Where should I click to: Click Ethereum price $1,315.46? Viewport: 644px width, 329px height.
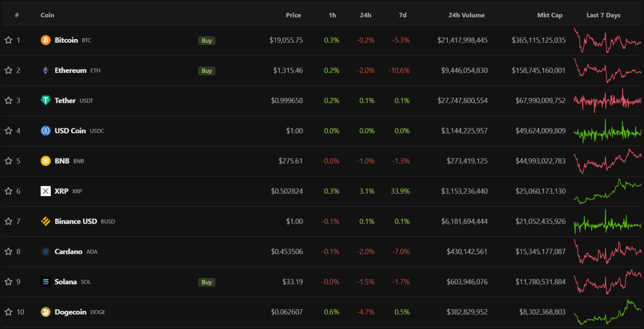[288, 70]
